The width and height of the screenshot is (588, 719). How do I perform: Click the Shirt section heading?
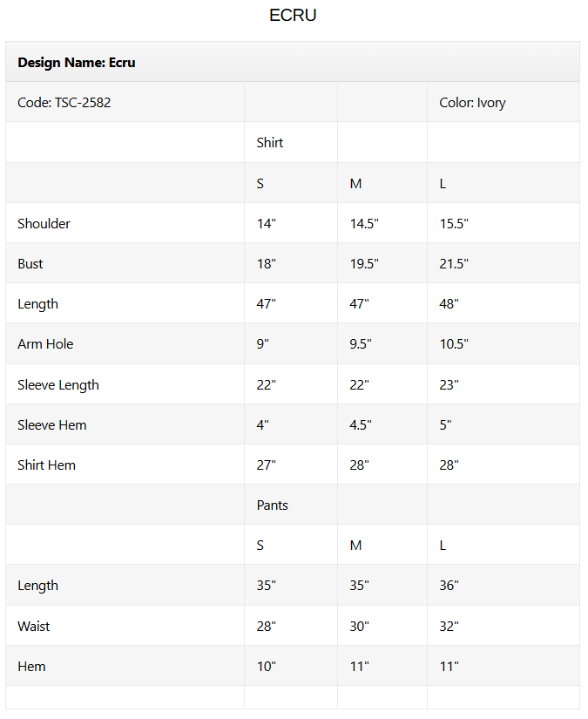click(x=270, y=143)
